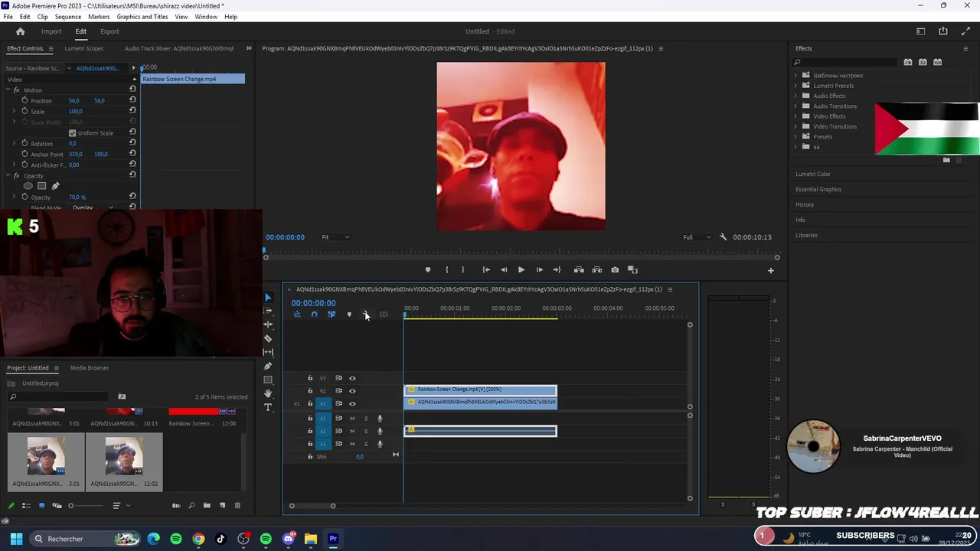Click Mark In bracket button
980x551 pixels.
click(x=446, y=269)
